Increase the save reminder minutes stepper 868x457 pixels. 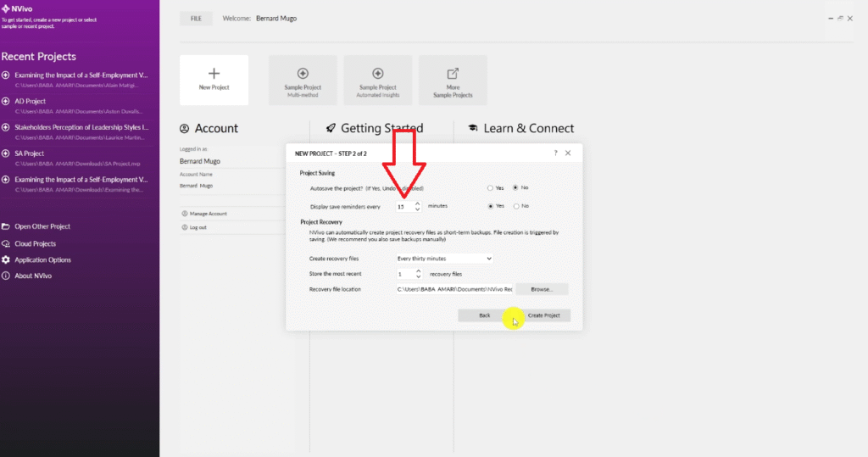pos(417,203)
